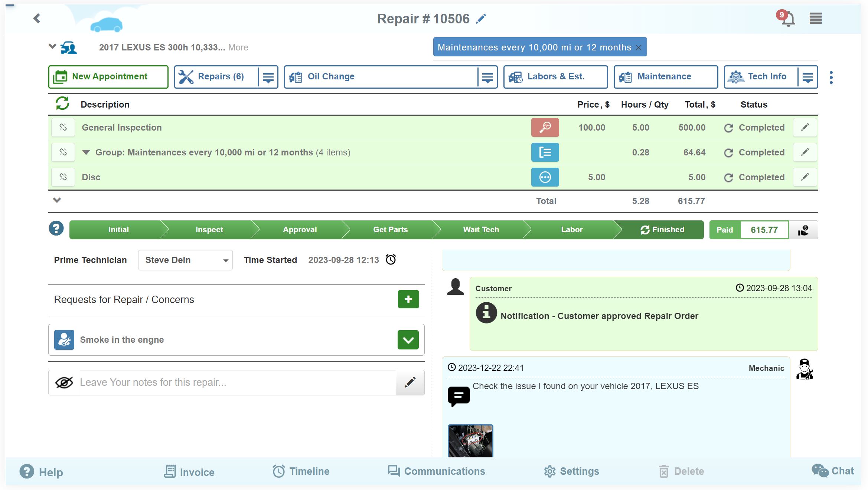
Task: Collapse the Maintenances every 10,000 mi group
Action: click(x=86, y=152)
